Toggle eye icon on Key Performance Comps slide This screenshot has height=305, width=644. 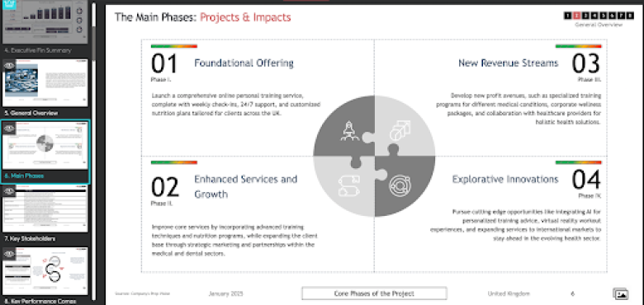pos(9,254)
